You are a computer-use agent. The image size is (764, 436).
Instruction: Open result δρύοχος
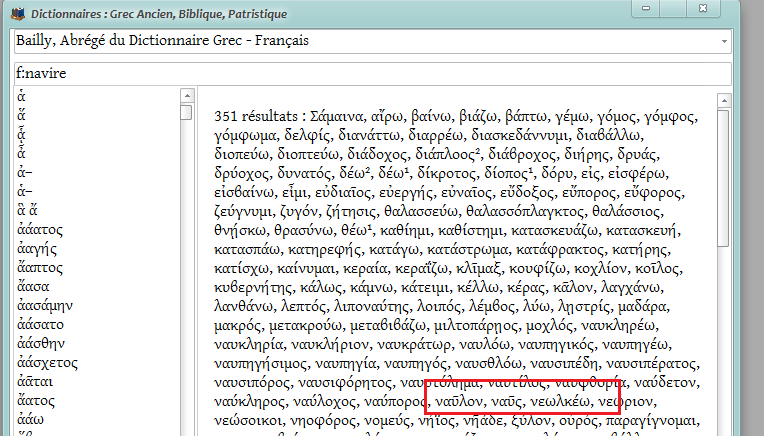242,174
